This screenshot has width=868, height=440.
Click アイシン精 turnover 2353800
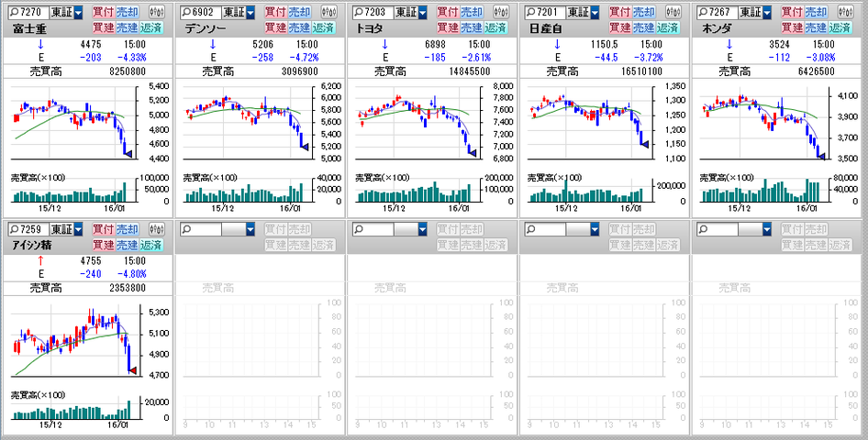pyautogui.click(x=126, y=288)
